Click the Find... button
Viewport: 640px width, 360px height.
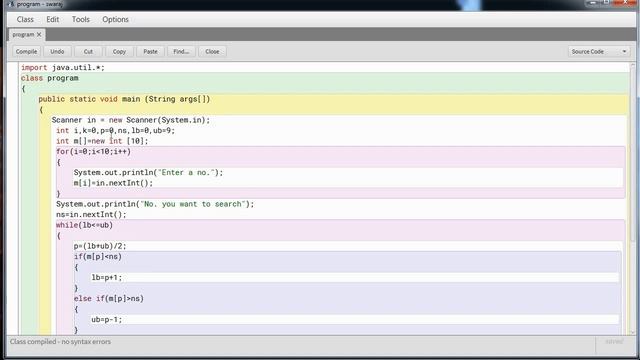(x=181, y=51)
